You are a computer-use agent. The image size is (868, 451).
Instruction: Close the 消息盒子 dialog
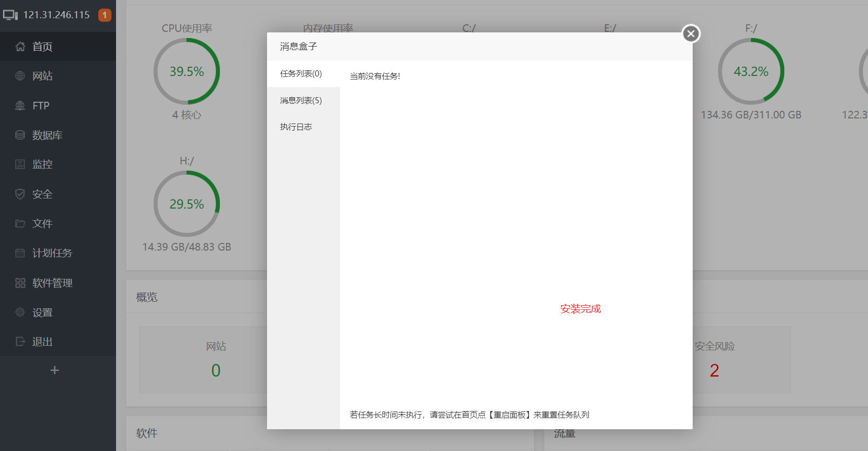[x=691, y=34]
